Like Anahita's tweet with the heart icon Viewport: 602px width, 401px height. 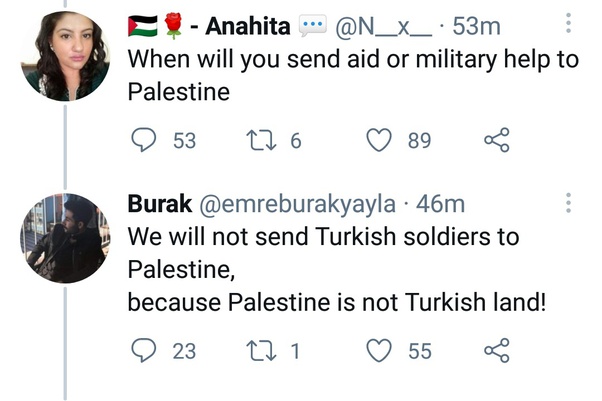[379, 141]
